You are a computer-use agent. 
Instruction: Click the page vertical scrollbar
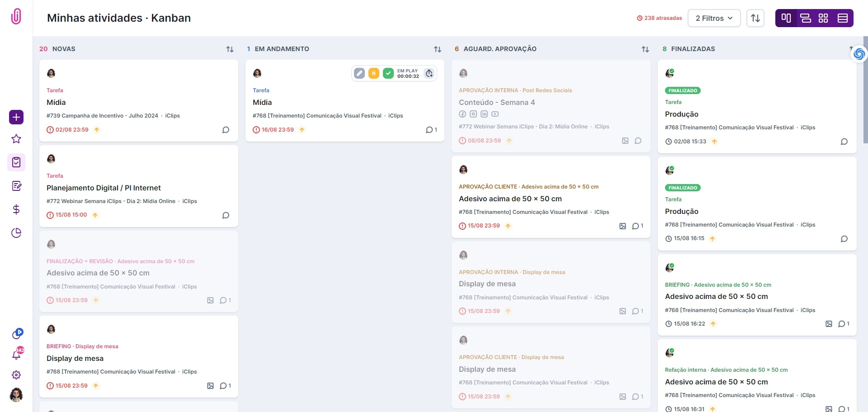865,90
